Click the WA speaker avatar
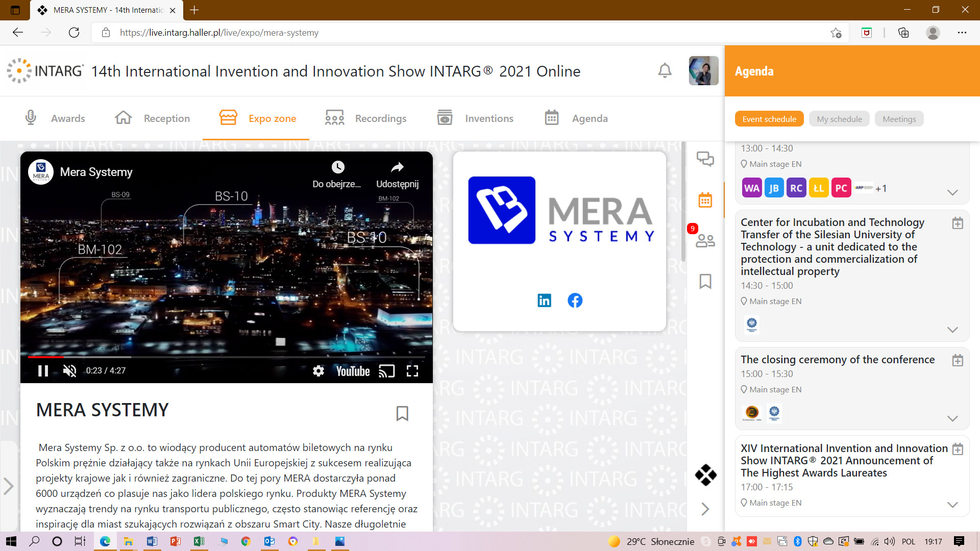The image size is (980, 551). (x=751, y=188)
